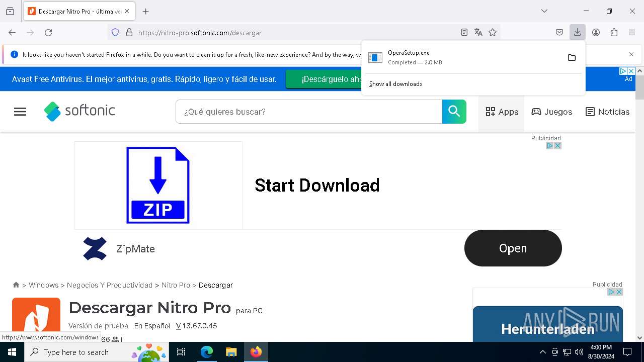Image resolution: width=644 pixels, height=362 pixels.
Task: Go back to previous page
Action: tap(12, 32)
